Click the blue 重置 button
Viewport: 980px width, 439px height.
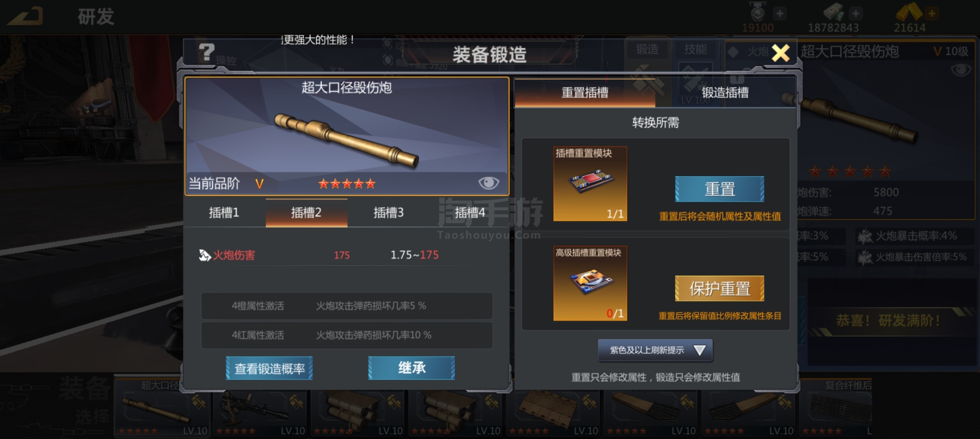(720, 189)
